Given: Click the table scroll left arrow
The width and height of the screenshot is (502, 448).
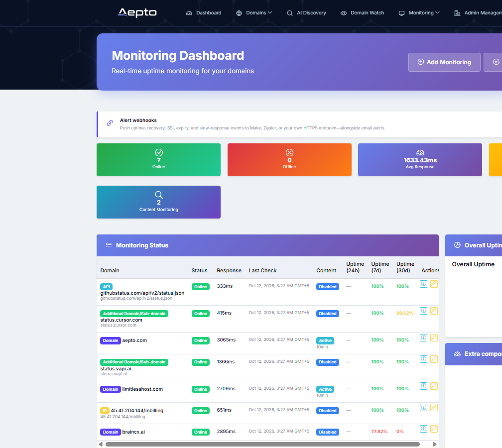Looking at the screenshot, I should click(x=101, y=444).
